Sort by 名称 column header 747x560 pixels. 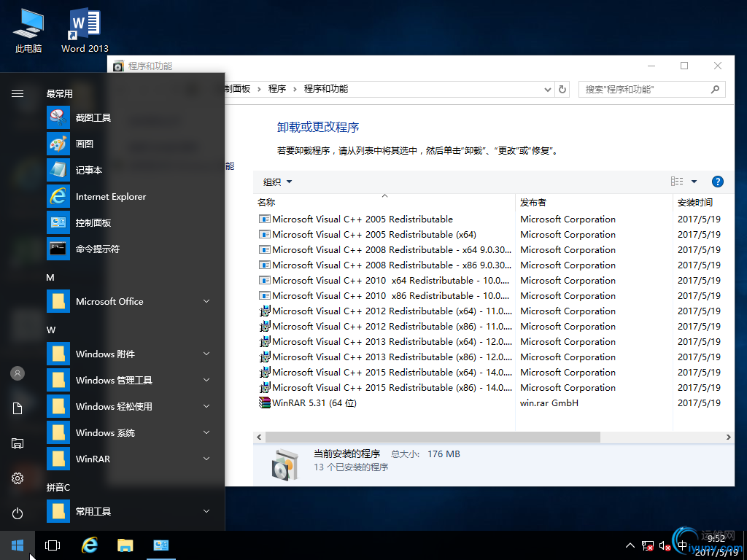[384, 203]
